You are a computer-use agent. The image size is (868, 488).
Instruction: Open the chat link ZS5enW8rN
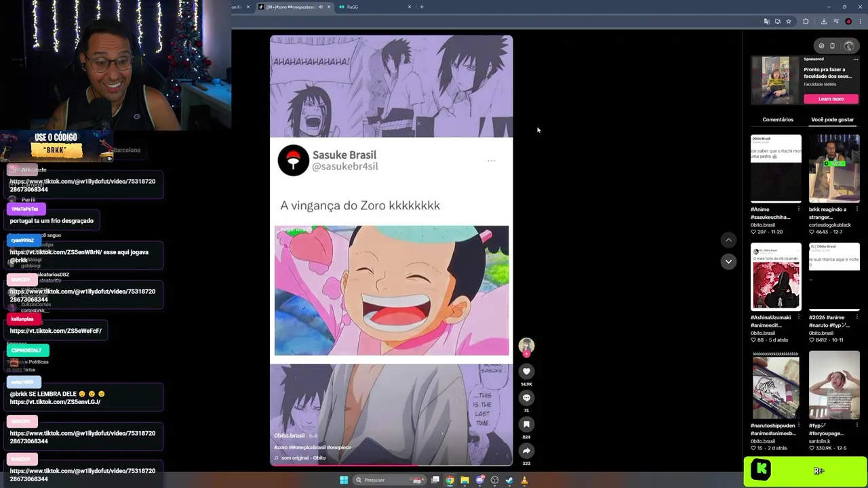click(x=55, y=252)
